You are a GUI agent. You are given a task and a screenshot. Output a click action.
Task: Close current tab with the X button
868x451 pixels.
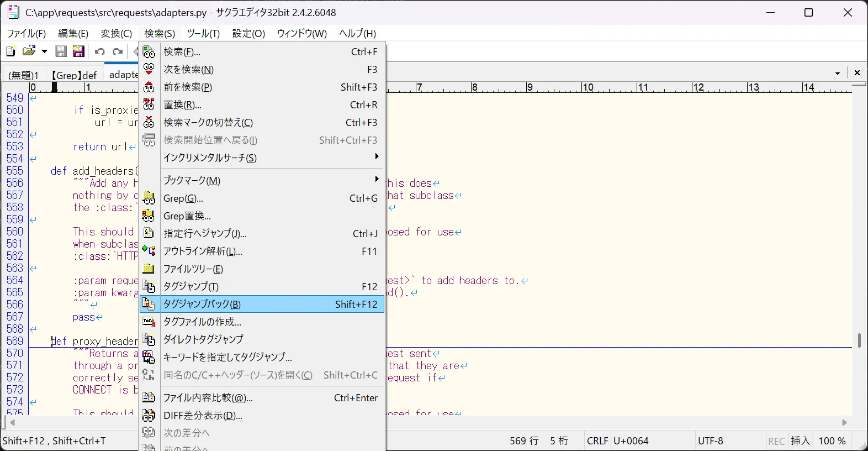click(x=857, y=73)
